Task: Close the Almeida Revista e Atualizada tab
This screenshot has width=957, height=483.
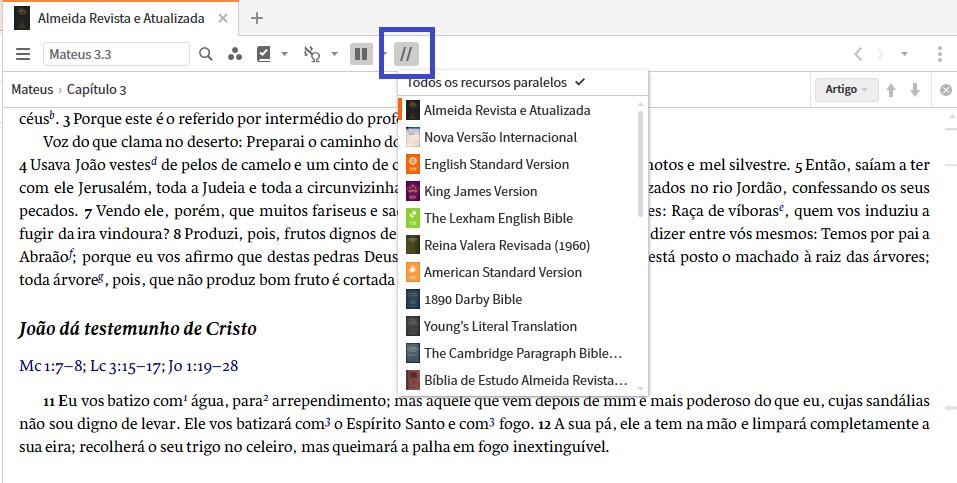Action: pyautogui.click(x=223, y=18)
